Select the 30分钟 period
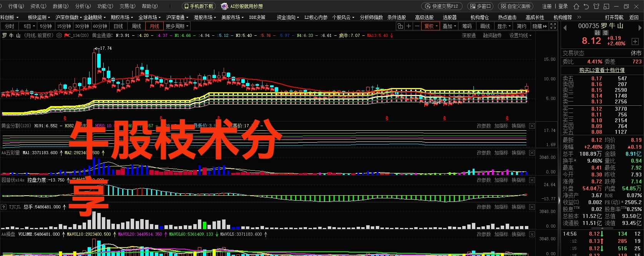 (x=82, y=26)
